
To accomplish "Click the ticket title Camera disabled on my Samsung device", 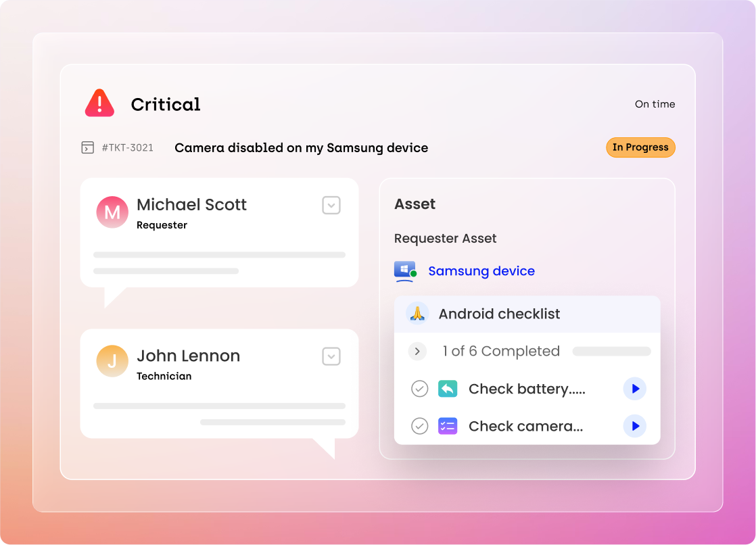I will tap(301, 147).
